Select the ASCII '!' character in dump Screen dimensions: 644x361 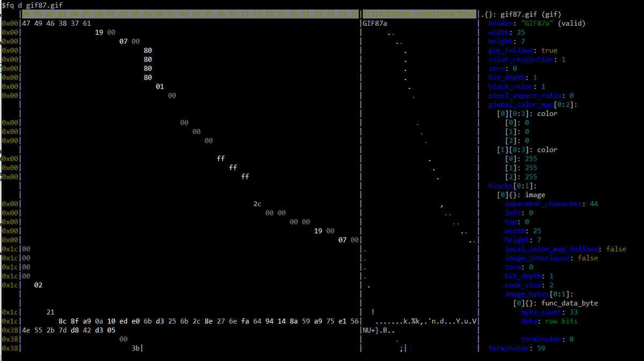click(x=372, y=312)
